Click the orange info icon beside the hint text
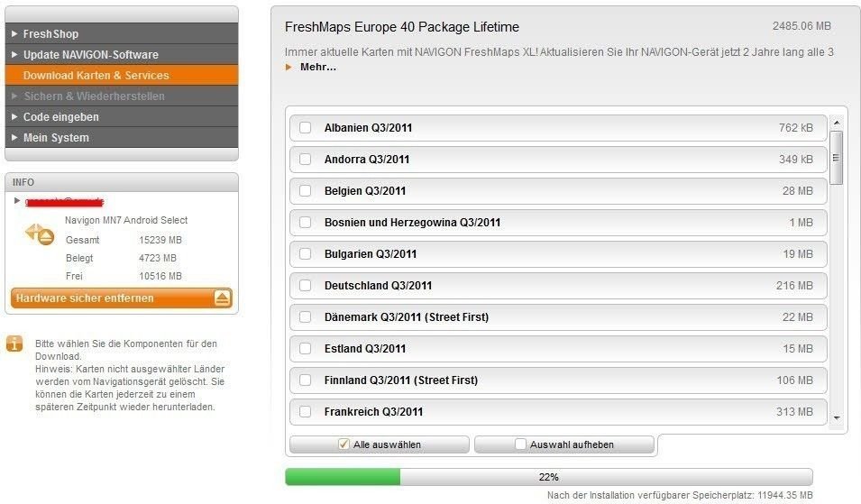The image size is (861, 504). (x=14, y=344)
